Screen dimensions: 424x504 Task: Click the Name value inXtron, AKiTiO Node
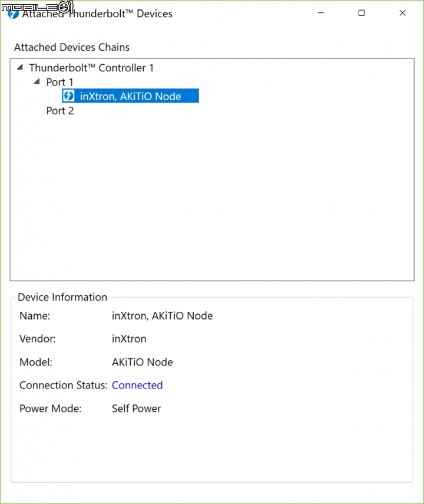[162, 315]
